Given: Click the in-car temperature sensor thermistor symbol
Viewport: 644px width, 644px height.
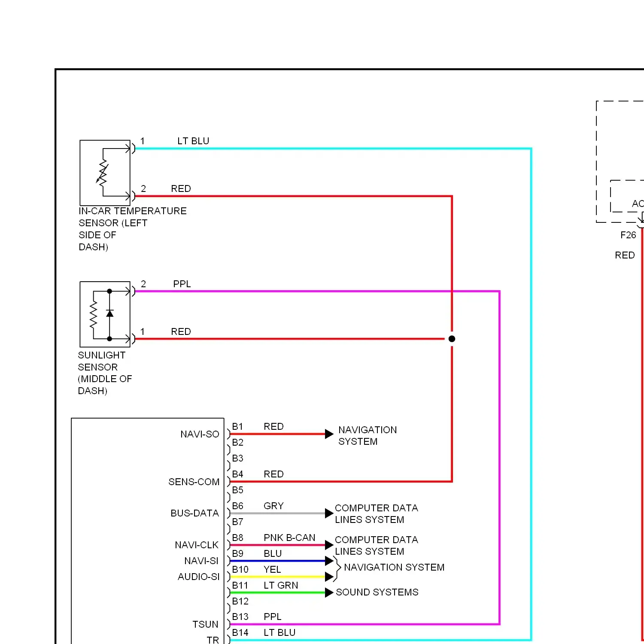Looking at the screenshot, I should tap(102, 173).
